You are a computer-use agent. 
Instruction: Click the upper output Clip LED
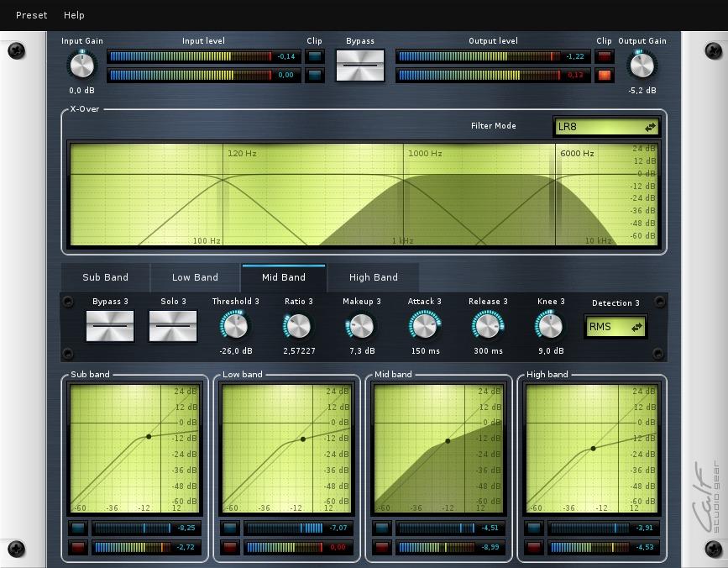pos(604,56)
